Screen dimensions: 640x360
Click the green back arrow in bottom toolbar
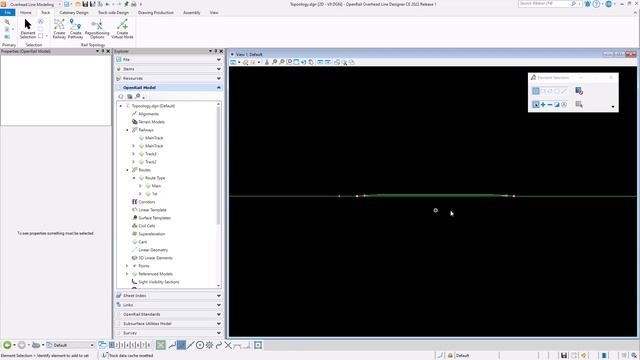(7, 345)
